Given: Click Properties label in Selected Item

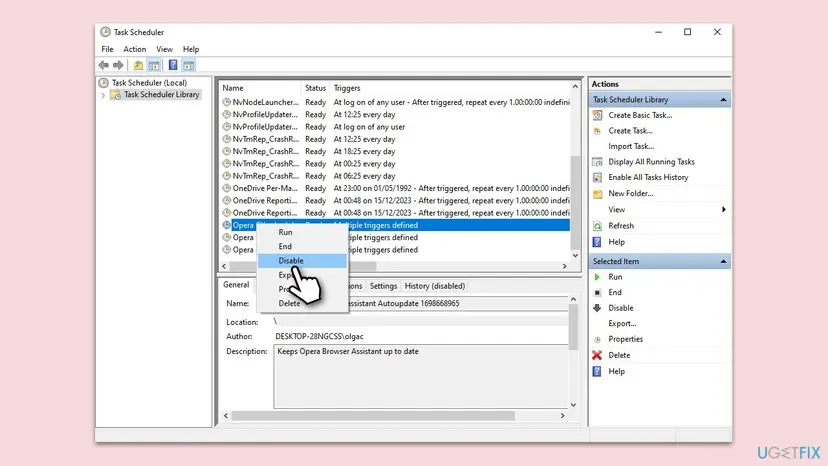Looking at the screenshot, I should (x=625, y=339).
